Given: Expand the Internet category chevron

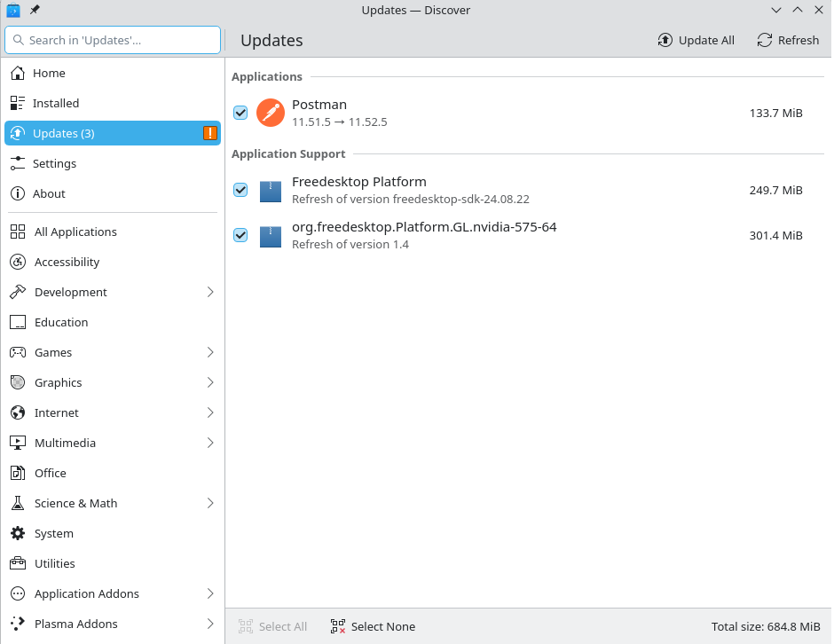Looking at the screenshot, I should pyautogui.click(x=210, y=412).
